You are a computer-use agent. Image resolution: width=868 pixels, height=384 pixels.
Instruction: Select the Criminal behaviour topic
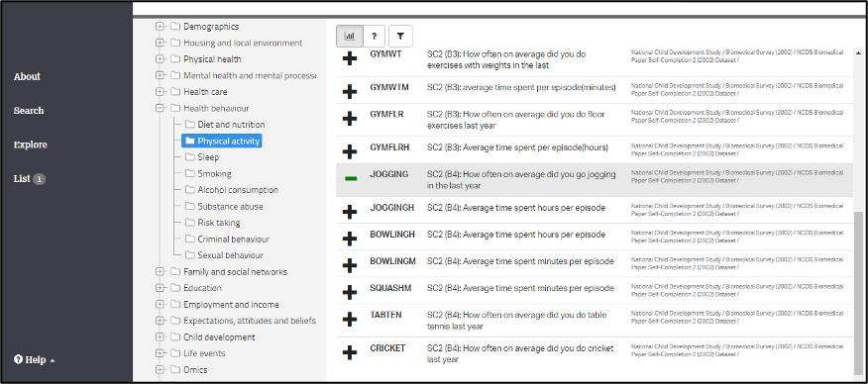pyautogui.click(x=233, y=240)
